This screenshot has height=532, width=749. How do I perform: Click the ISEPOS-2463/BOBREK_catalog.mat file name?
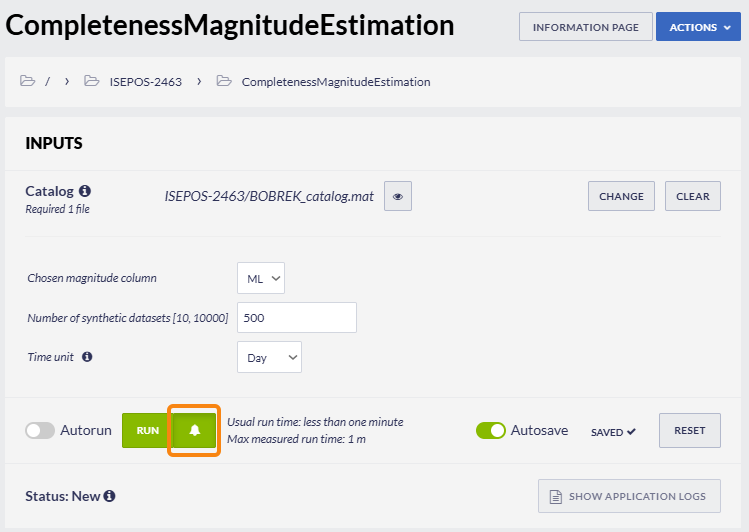tap(269, 196)
